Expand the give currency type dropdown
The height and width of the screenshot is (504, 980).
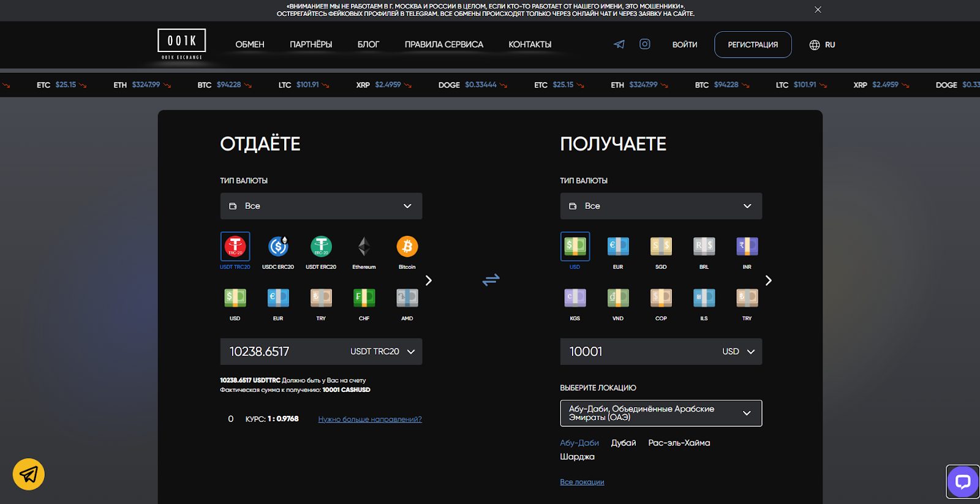pos(321,206)
